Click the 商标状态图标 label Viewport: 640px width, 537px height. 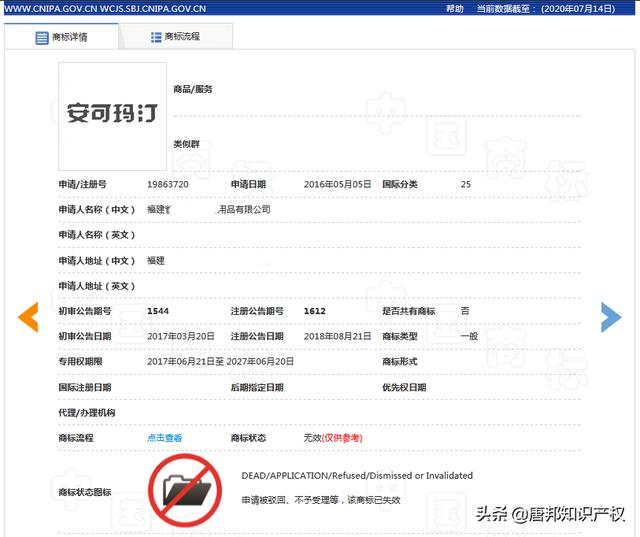tap(85, 492)
